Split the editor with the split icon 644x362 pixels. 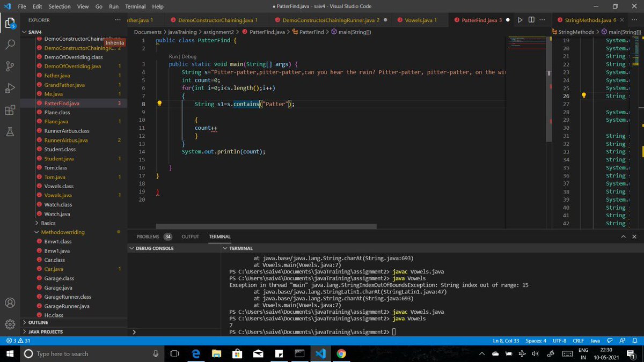[531, 19]
